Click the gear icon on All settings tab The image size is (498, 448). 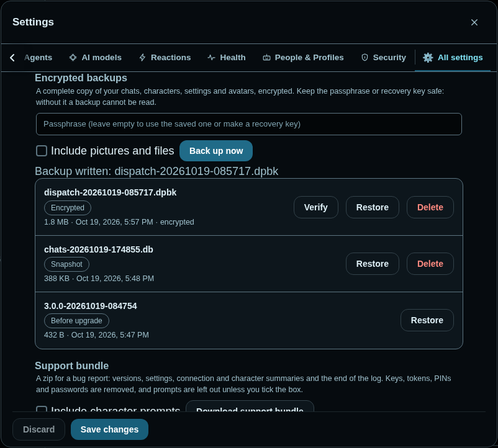tap(428, 58)
